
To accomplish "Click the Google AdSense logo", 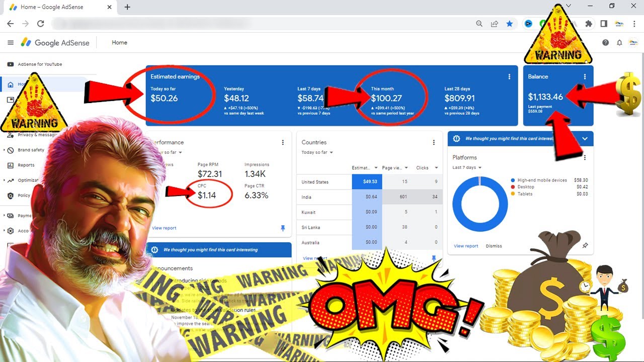I will [55, 43].
